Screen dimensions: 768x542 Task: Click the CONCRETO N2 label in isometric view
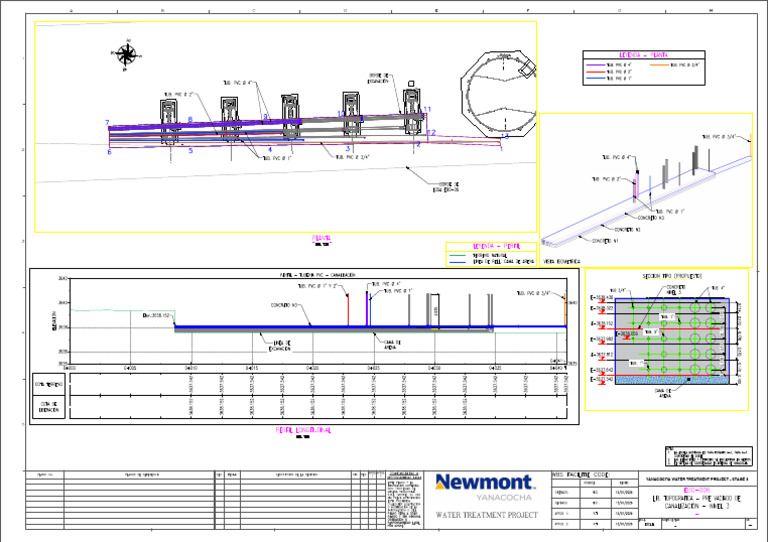point(628,229)
